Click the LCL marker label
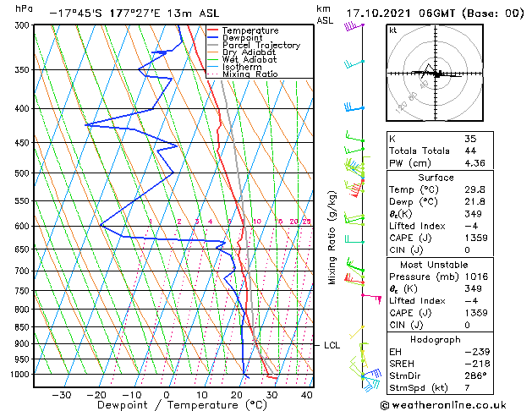Viewport: 532px width, 411px height. (x=332, y=345)
